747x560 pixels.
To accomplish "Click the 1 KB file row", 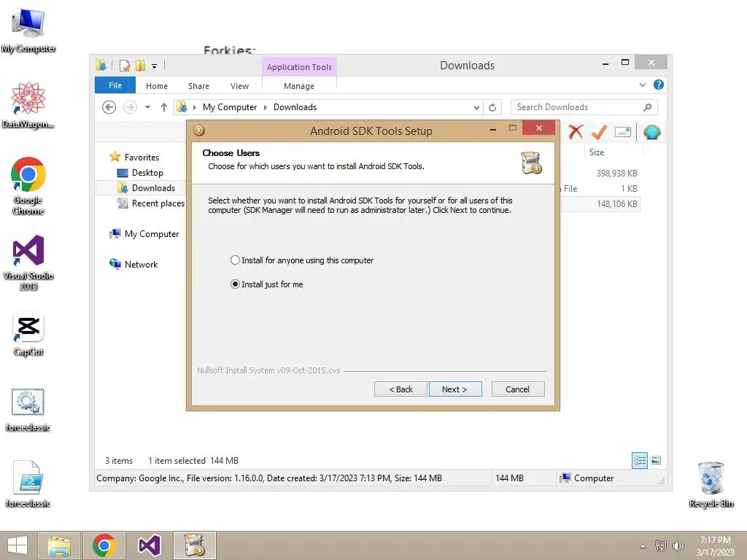I will [628, 189].
